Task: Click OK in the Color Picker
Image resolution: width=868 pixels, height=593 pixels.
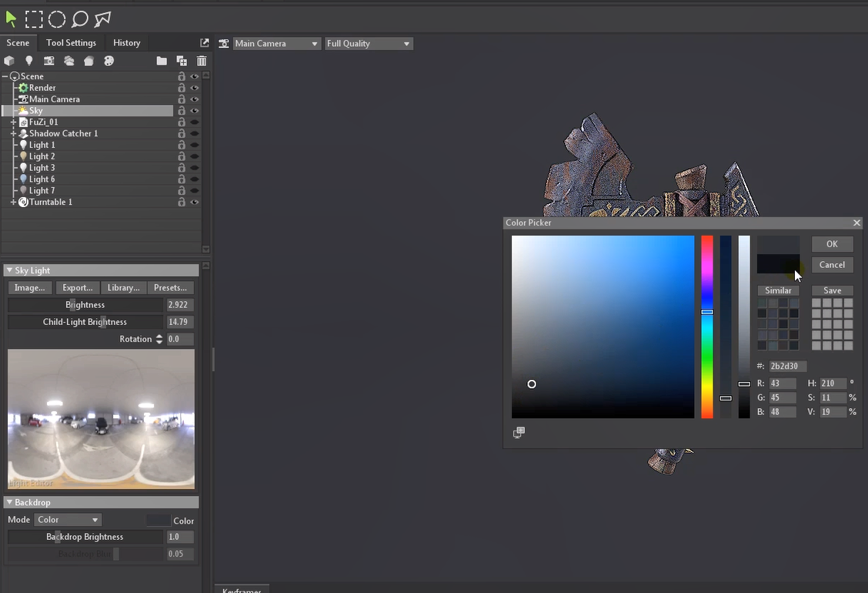Action: 832,244
